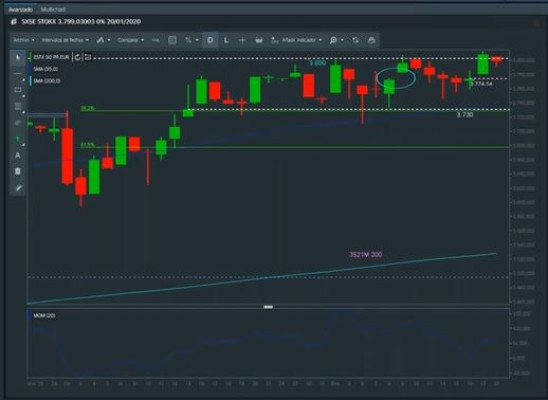
Task: Open the chart type dropdown
Action: tap(103, 40)
